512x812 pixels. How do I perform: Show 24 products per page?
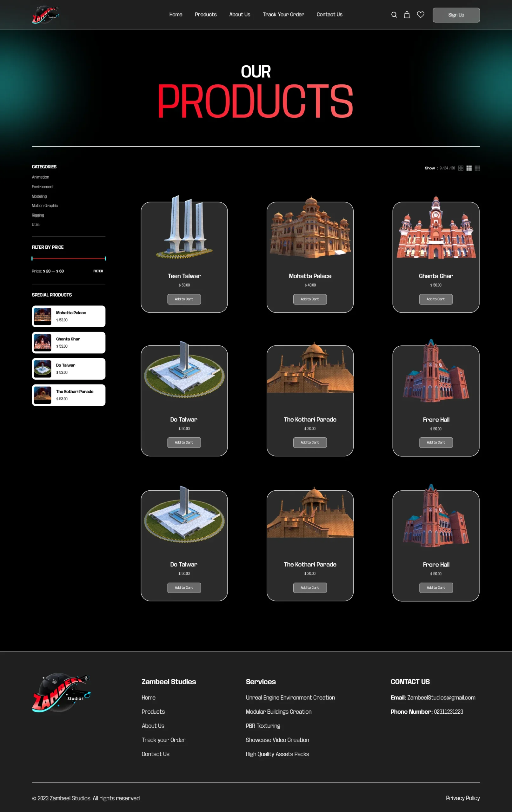[x=446, y=168]
